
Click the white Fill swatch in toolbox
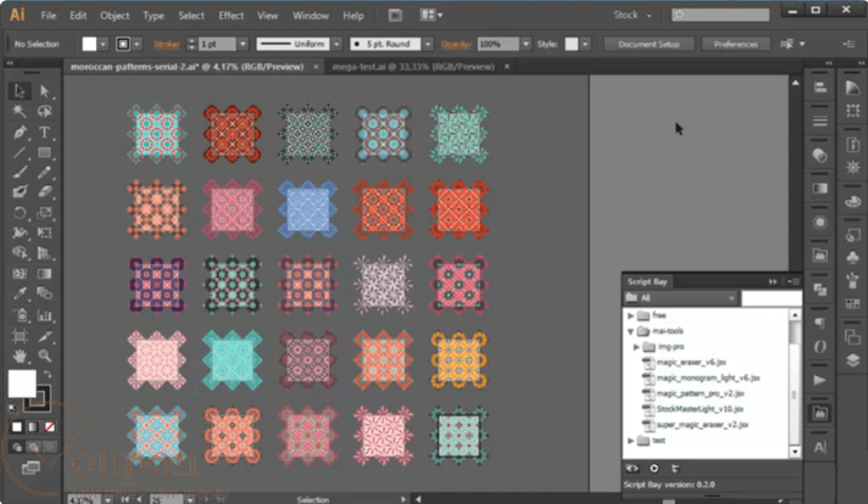[22, 384]
